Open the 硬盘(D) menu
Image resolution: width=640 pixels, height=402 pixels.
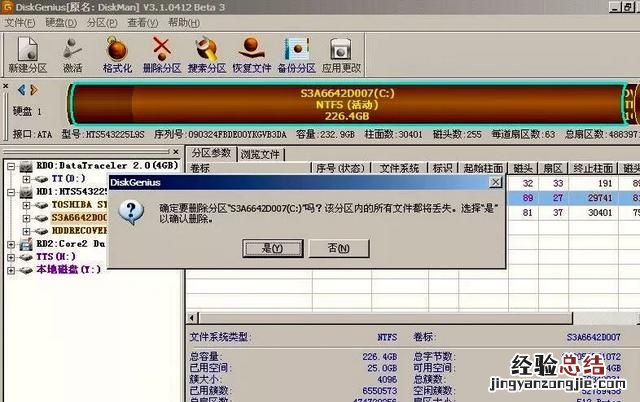(x=61, y=23)
